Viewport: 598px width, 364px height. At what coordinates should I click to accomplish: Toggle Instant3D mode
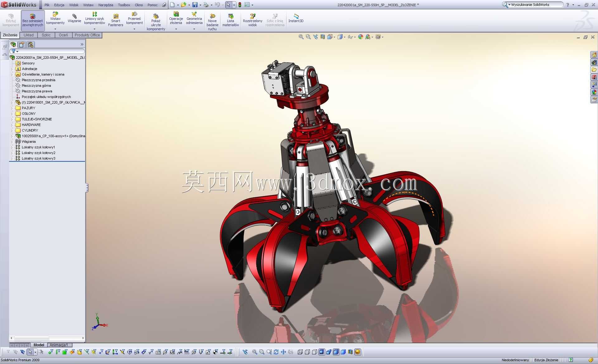click(296, 18)
